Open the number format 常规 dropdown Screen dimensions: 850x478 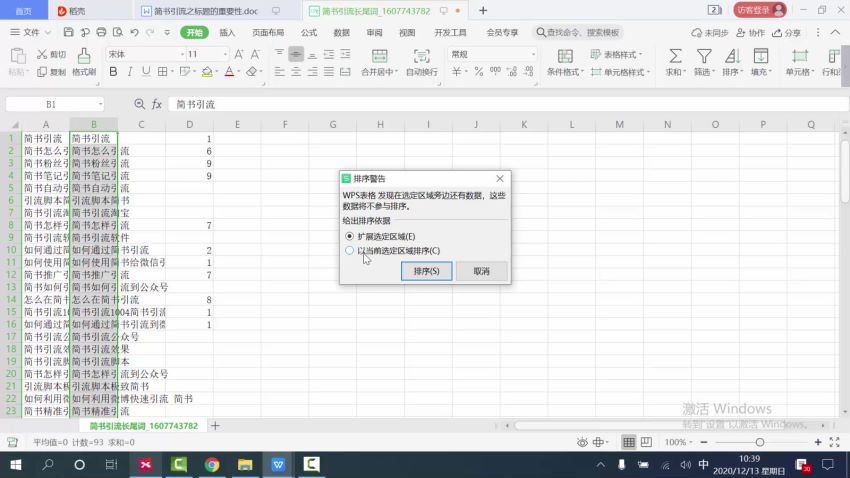[533, 54]
